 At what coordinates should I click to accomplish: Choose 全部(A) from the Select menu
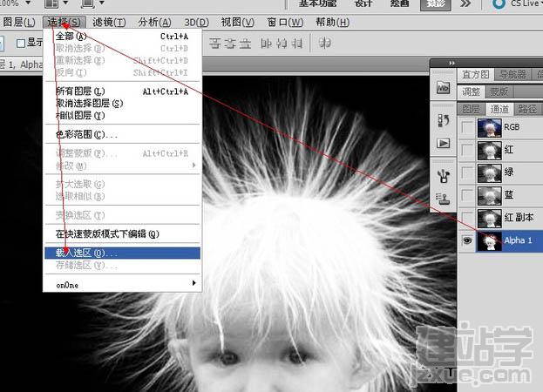point(123,36)
